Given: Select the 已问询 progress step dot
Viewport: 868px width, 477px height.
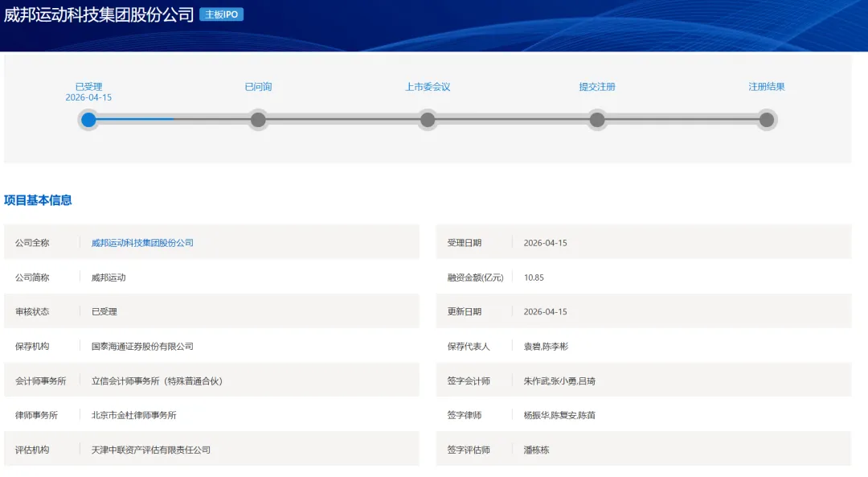Looking at the screenshot, I should point(258,120).
